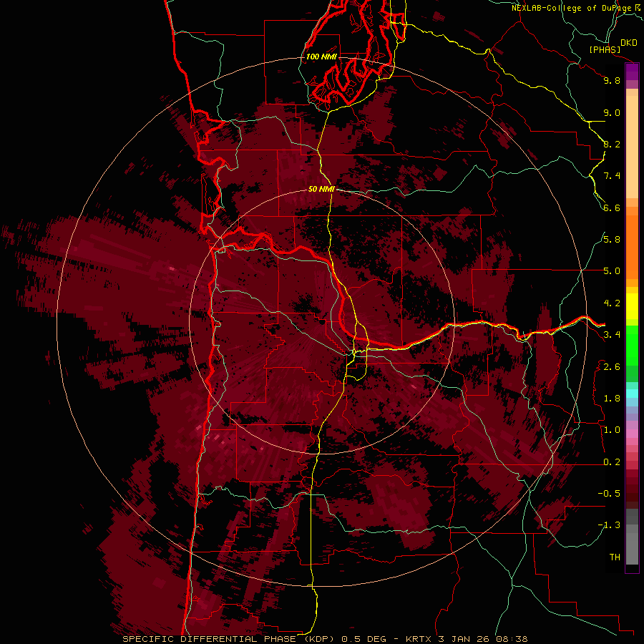This screenshot has width=644, height=644.
Task: Pick the orange segment of the color scale
Action: click(x=632, y=246)
